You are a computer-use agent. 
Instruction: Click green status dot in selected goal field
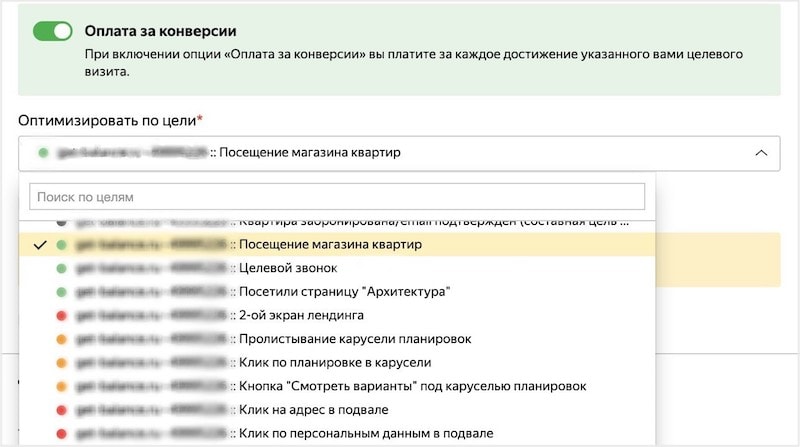click(42, 153)
